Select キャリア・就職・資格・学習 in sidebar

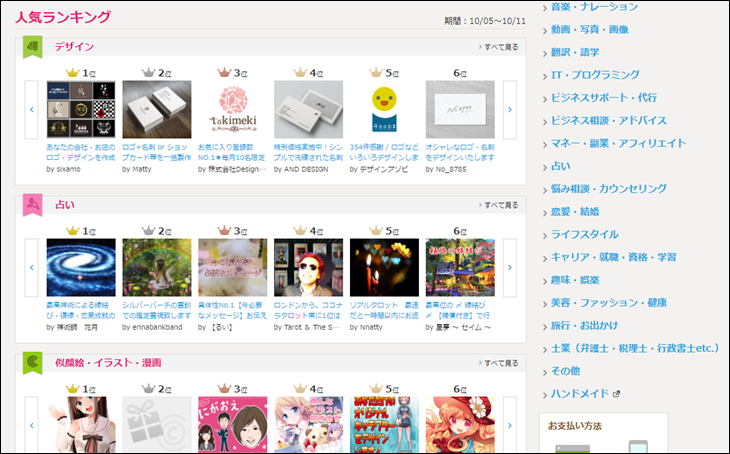(614, 257)
